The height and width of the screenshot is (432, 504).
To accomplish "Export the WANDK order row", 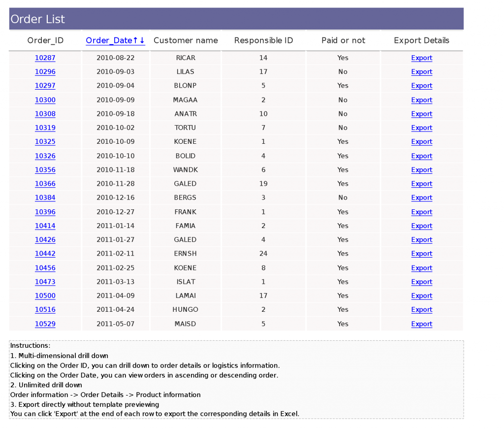I will click(x=422, y=170).
